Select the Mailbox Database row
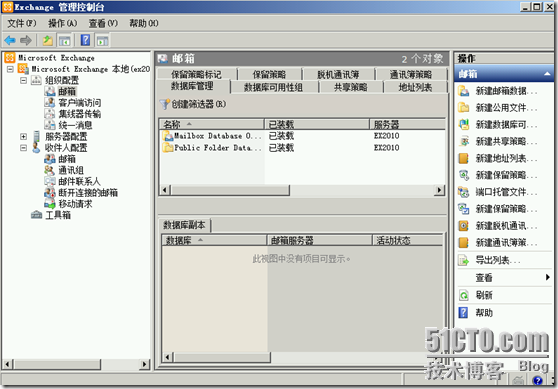Viewport: 558px width, 389px height. point(302,136)
